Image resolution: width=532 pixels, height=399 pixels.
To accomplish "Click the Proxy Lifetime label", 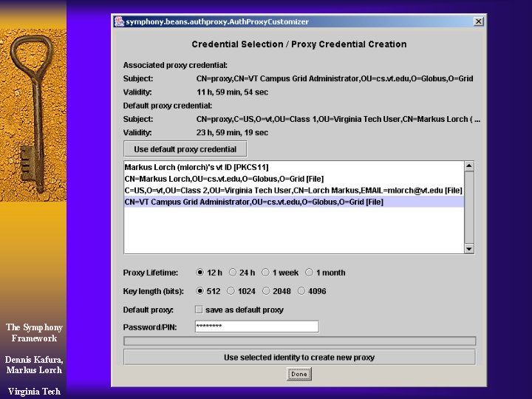I will click(x=150, y=273).
